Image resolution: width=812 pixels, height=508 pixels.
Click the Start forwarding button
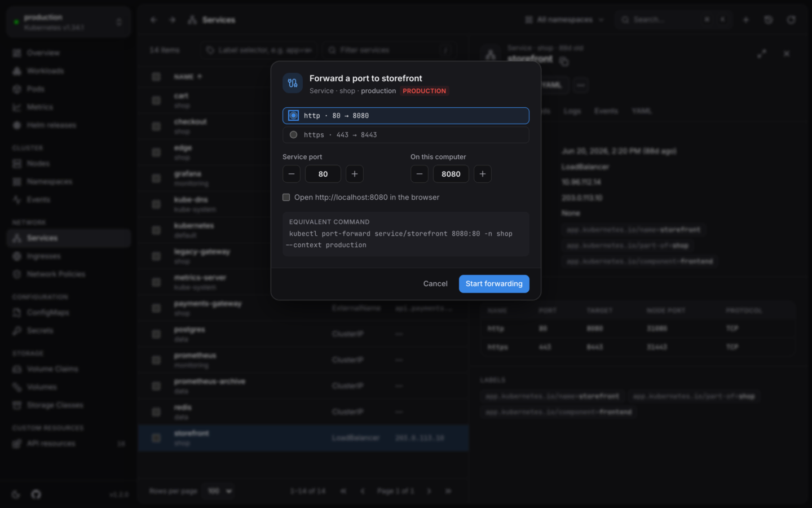click(x=494, y=284)
